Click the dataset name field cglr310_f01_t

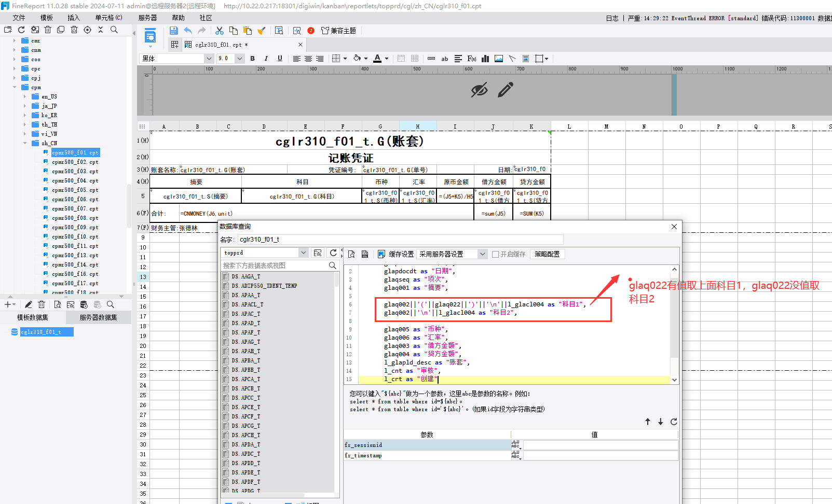click(x=400, y=240)
